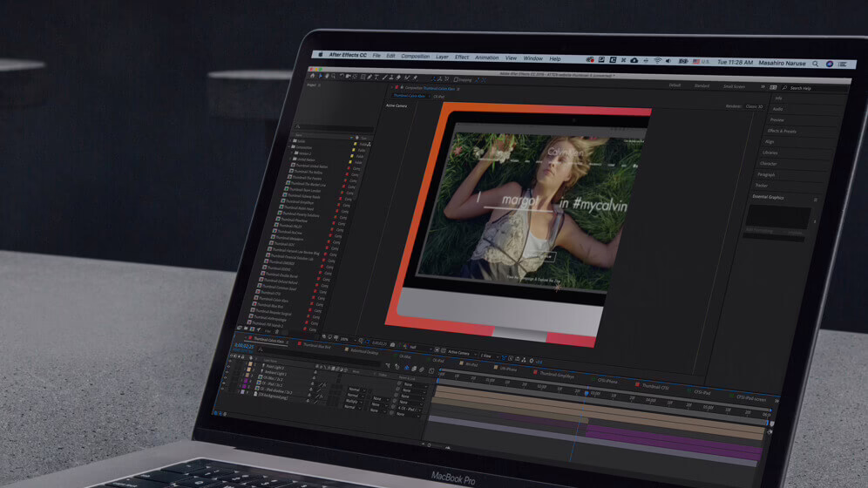This screenshot has width=868, height=488.
Task: Open the 1 View layout dropdown
Action: (488, 356)
